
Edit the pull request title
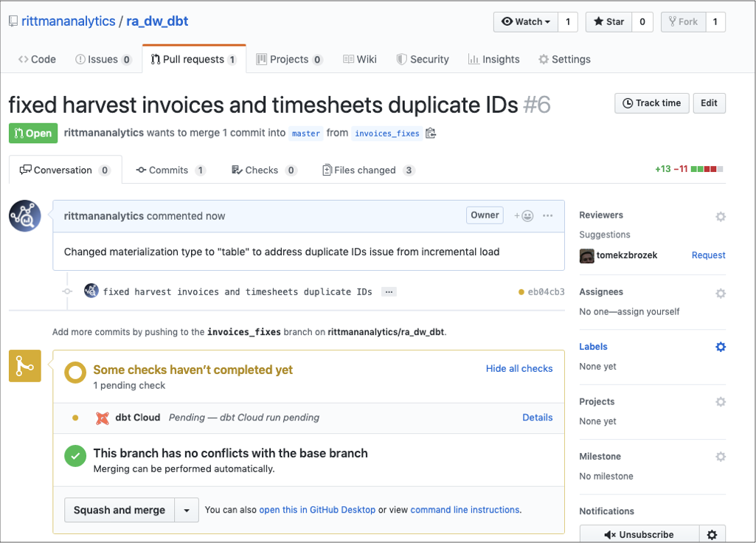pyautogui.click(x=710, y=103)
